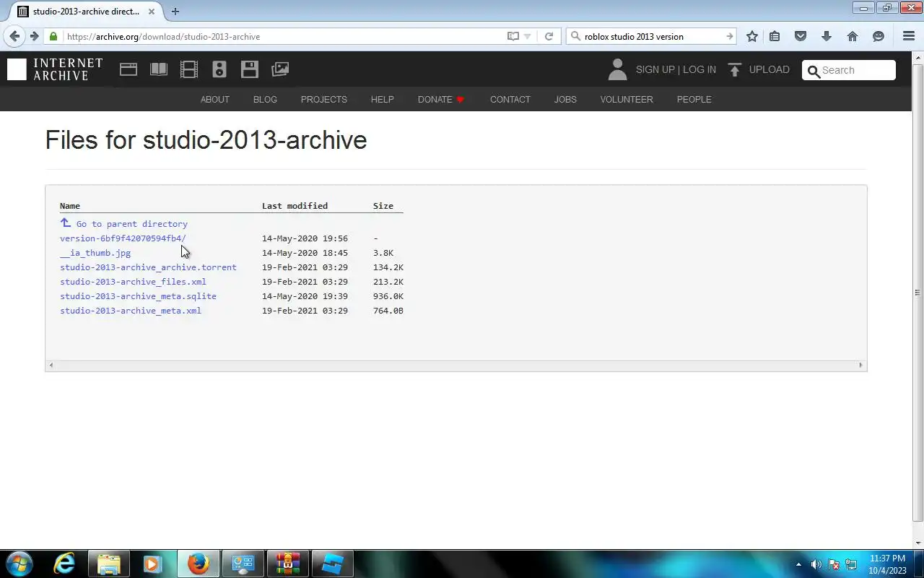Open studio-2013-archive_meta.xml

click(131, 311)
